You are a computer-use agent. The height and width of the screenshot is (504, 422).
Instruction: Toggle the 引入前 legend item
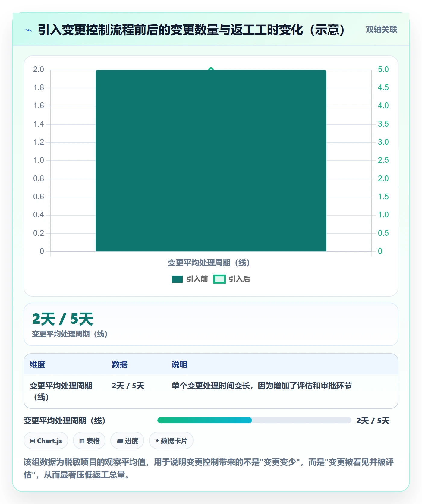tap(190, 279)
